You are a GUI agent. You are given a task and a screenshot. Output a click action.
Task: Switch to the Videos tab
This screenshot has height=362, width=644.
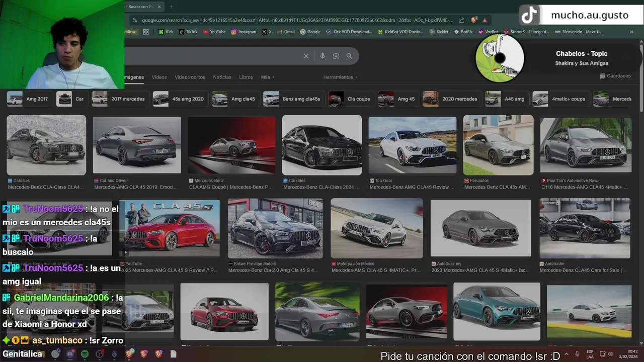pyautogui.click(x=159, y=77)
